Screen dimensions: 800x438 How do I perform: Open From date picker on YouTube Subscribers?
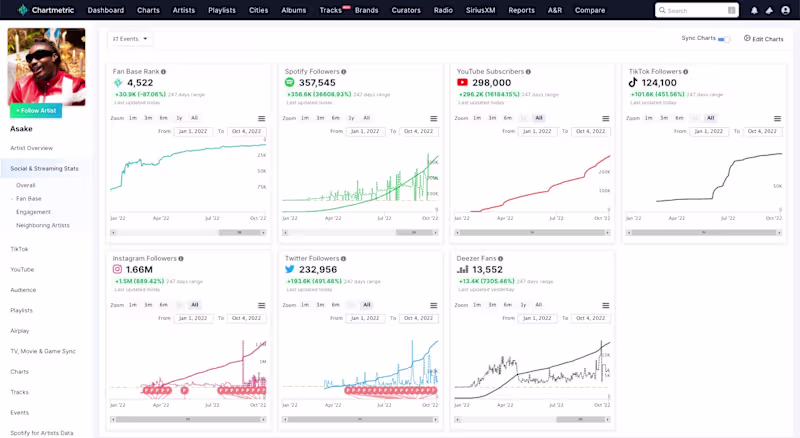tap(537, 131)
